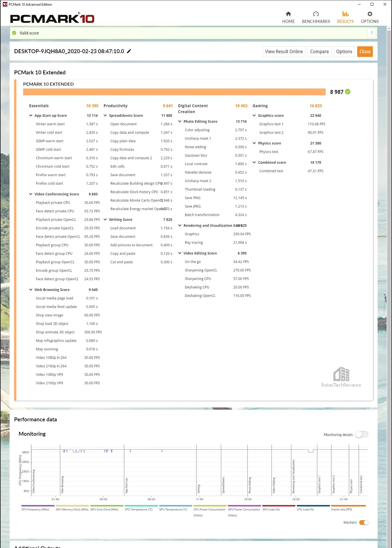Collapse App Start-up Score section
Viewport: 392px width, 548px height.
31,115
